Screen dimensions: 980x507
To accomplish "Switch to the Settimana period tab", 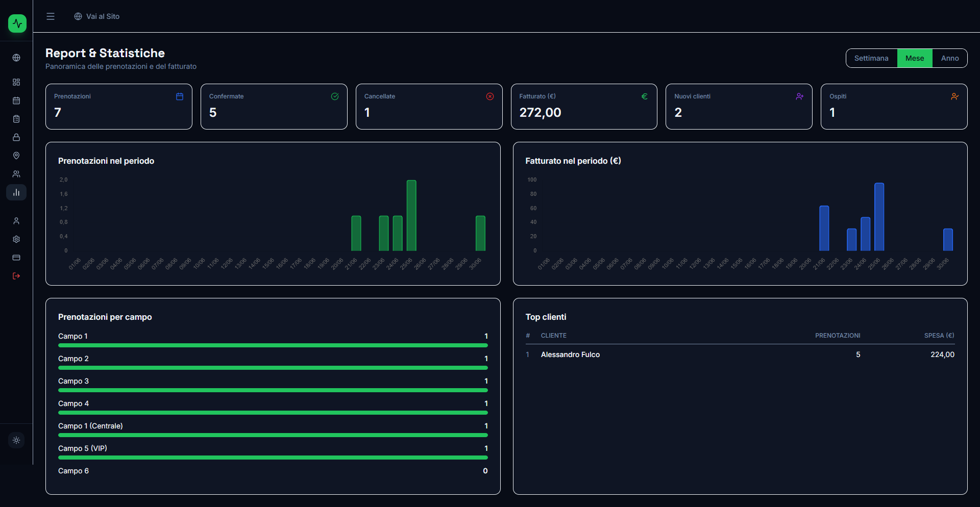I will point(871,58).
